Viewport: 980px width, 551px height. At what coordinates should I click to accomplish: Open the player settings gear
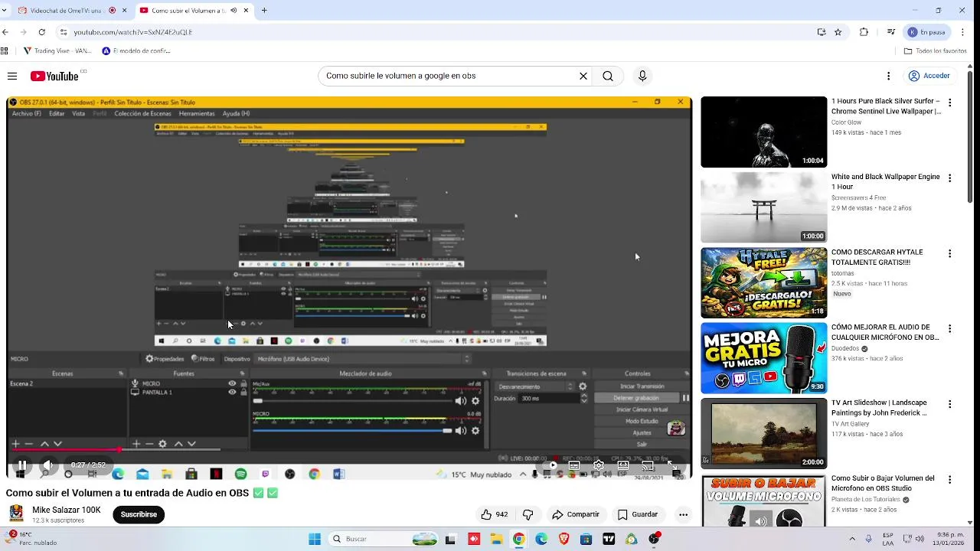point(599,465)
